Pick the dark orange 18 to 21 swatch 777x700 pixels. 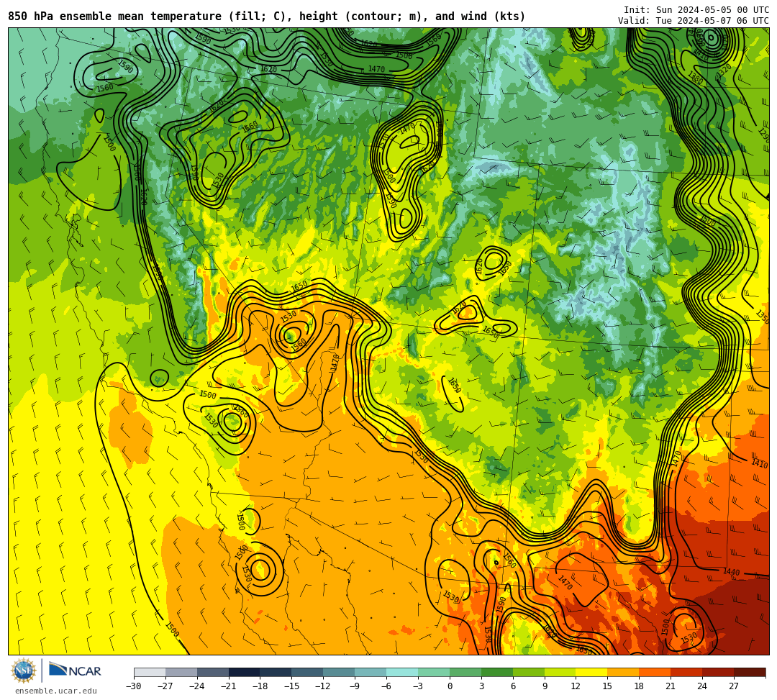(x=655, y=672)
